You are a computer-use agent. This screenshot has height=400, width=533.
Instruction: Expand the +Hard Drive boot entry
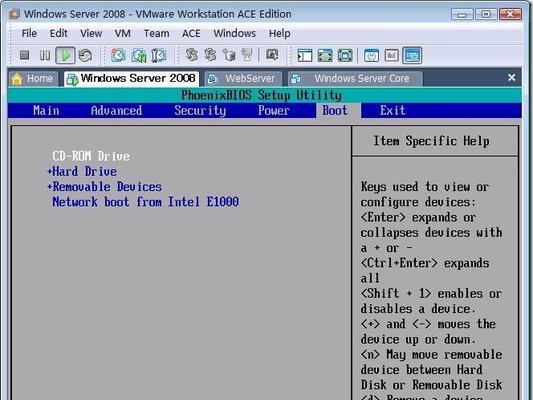tap(82, 172)
